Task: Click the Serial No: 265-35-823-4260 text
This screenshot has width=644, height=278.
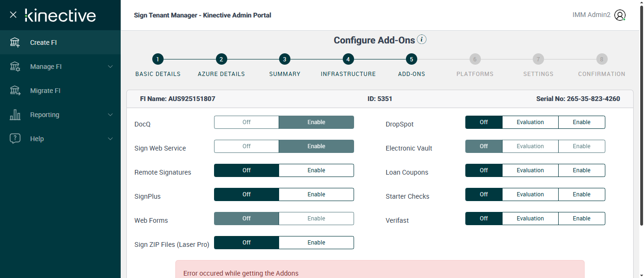Action: (578, 99)
